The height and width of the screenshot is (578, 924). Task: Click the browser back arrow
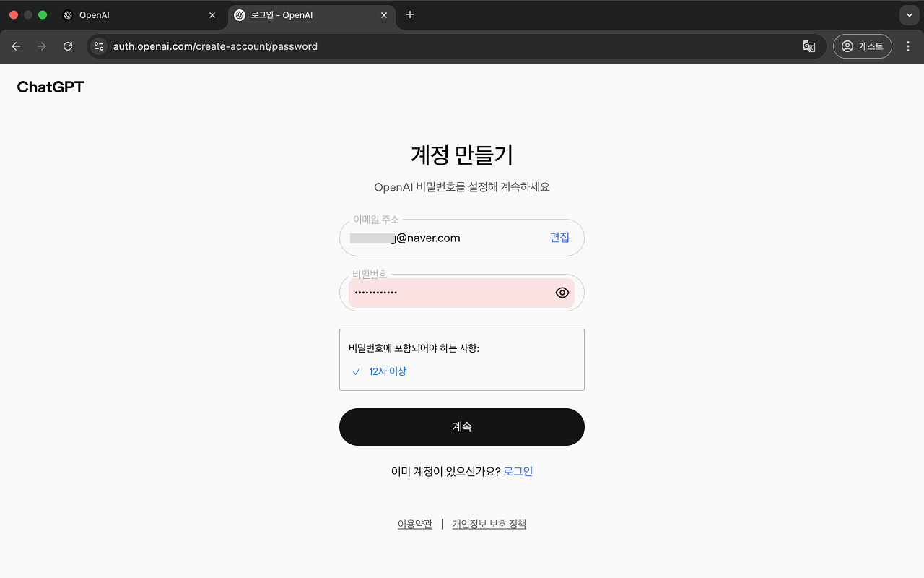[x=16, y=46]
